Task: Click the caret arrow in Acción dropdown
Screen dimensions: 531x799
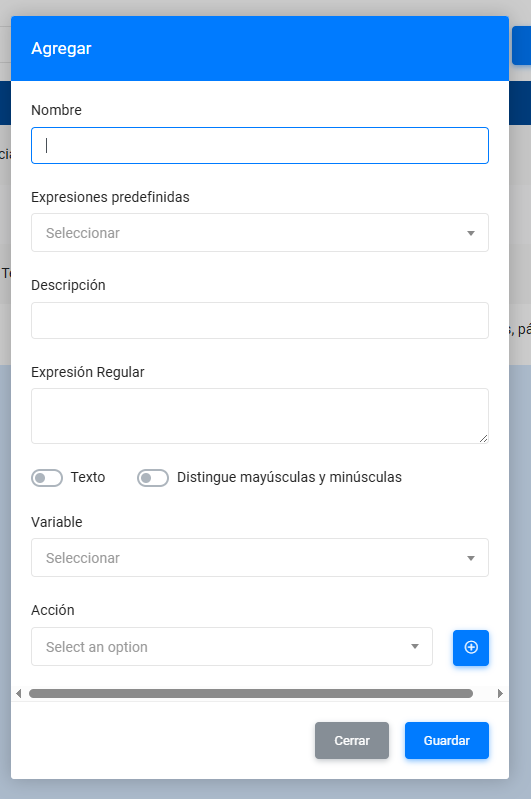Action: (x=415, y=647)
